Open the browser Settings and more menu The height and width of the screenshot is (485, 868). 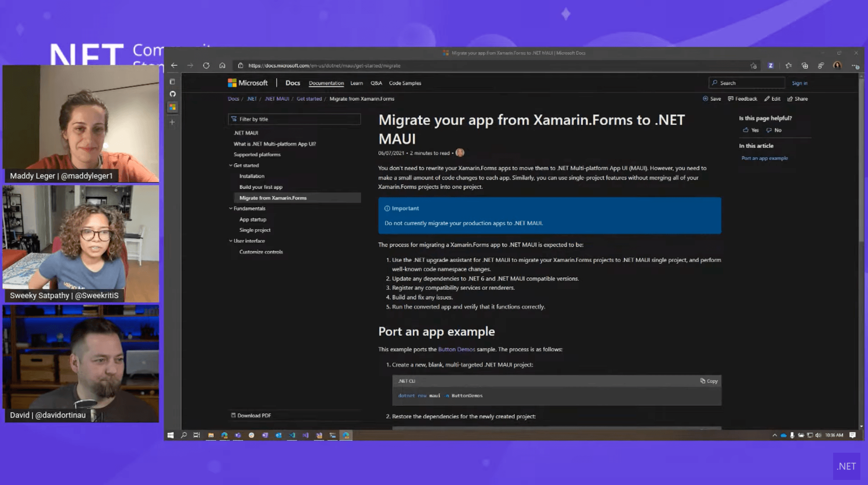click(x=855, y=66)
